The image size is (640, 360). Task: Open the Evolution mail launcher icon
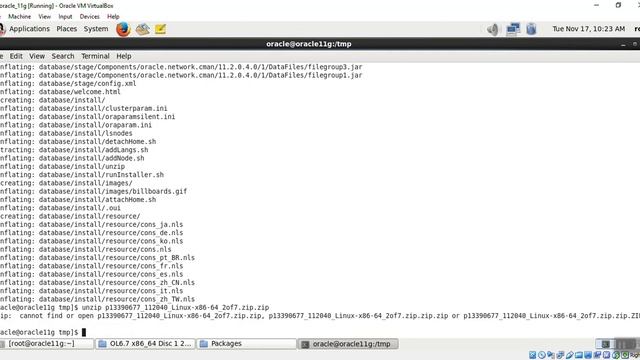142,29
